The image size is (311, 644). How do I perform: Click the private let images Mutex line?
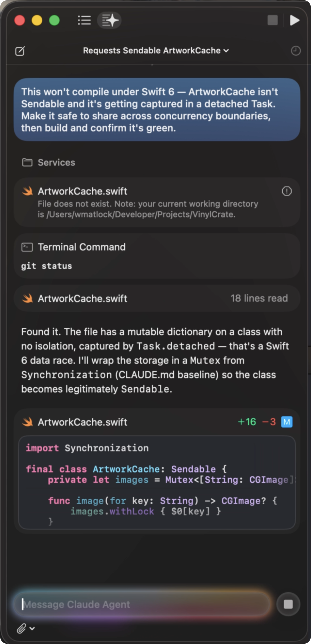(171, 480)
